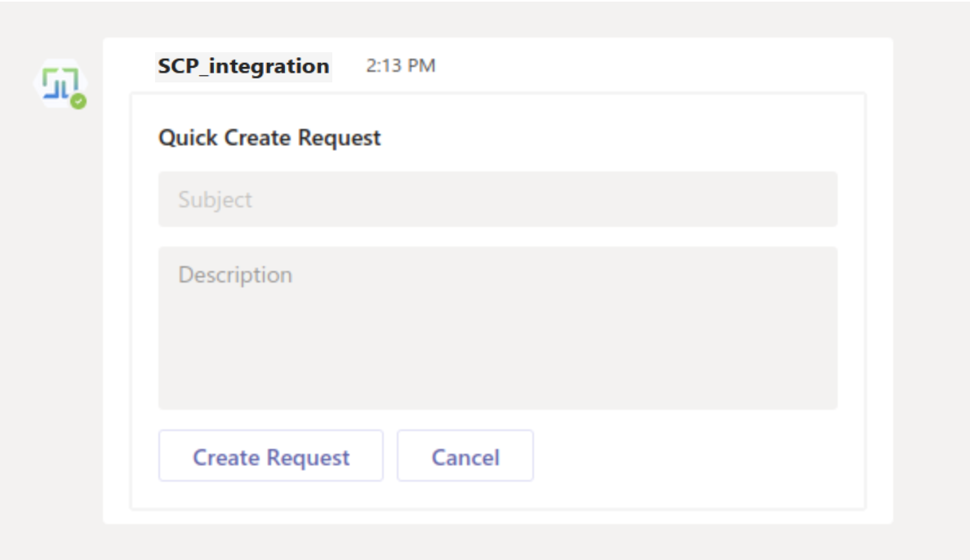Open the SCP_integration sender name

243,66
